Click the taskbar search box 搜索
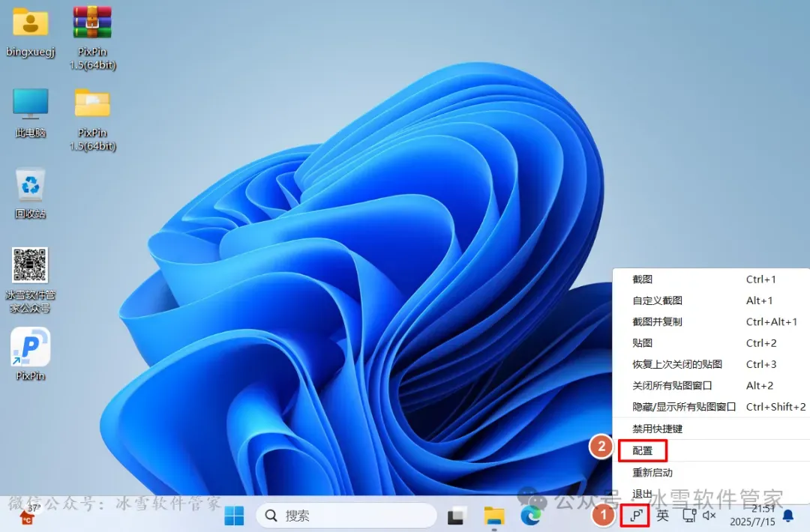 coord(346,515)
